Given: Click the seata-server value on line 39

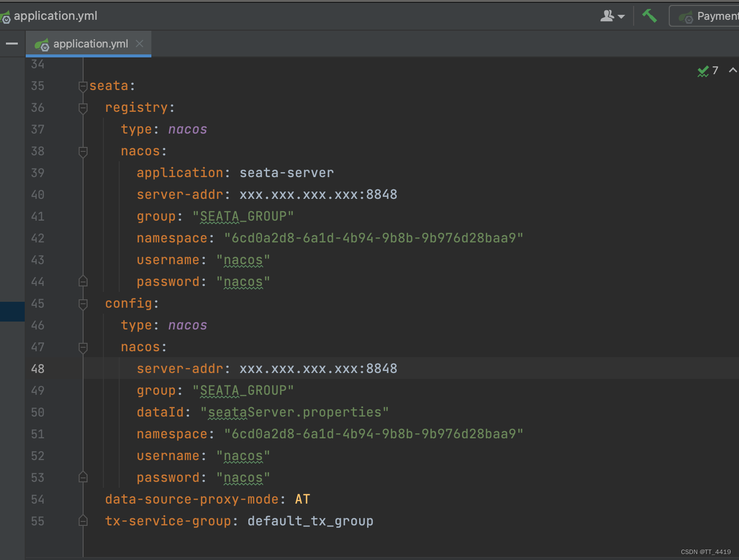Looking at the screenshot, I should [286, 173].
